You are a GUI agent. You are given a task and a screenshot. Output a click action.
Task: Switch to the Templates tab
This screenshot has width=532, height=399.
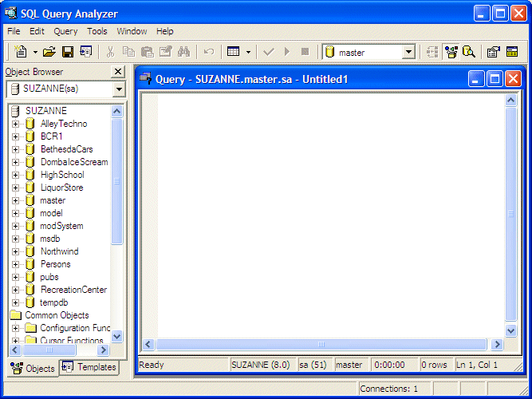pos(89,367)
